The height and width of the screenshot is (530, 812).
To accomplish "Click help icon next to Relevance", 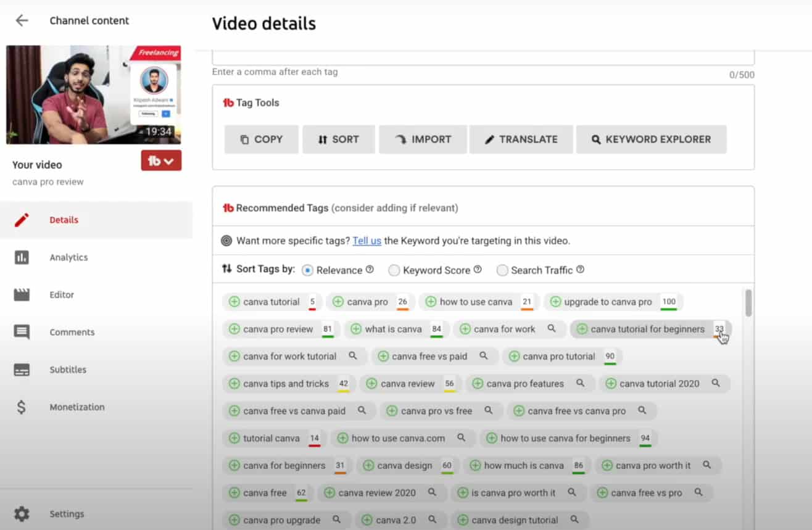I will 370,270.
